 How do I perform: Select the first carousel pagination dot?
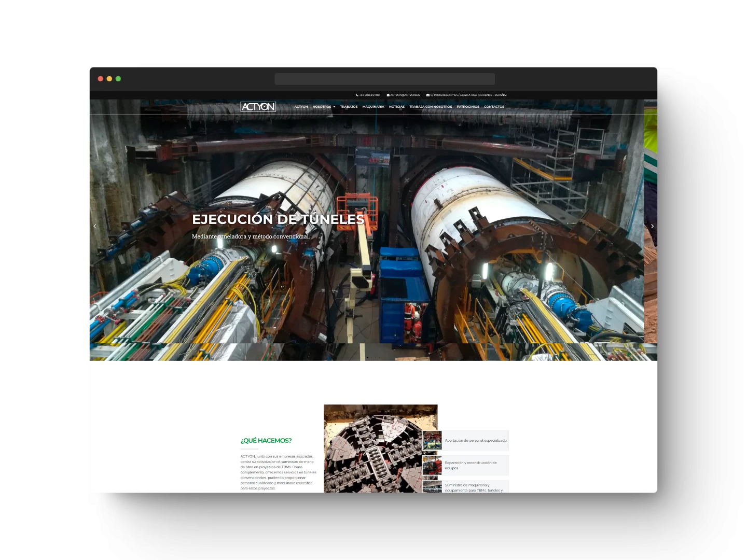[368, 357]
